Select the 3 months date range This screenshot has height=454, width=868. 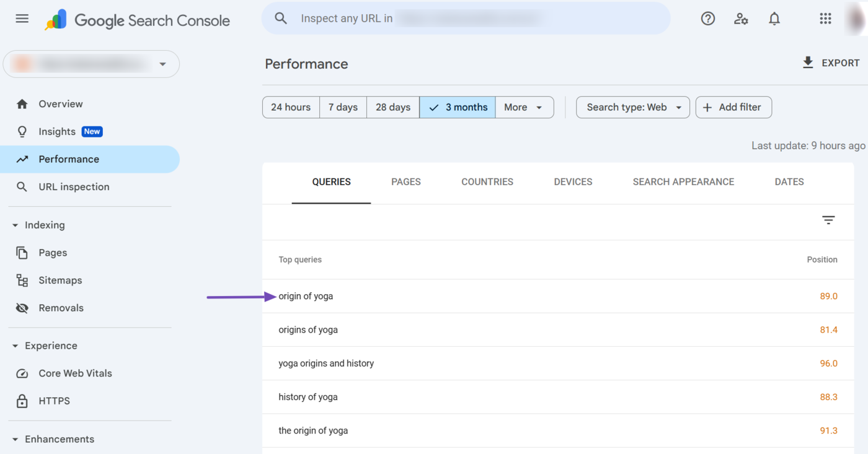click(x=458, y=107)
